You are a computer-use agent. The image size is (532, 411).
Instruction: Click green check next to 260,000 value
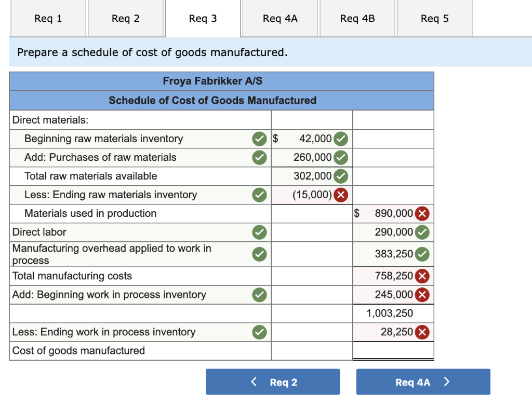point(341,158)
